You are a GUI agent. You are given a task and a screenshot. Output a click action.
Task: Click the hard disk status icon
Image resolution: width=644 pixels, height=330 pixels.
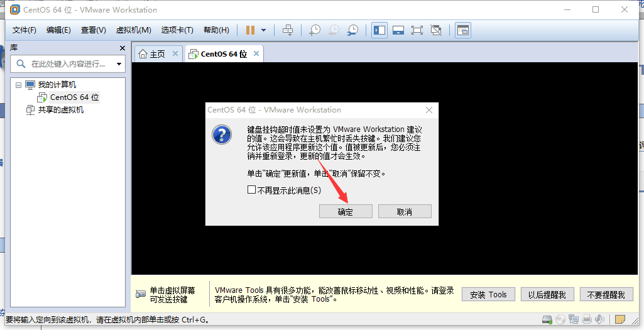point(547,319)
